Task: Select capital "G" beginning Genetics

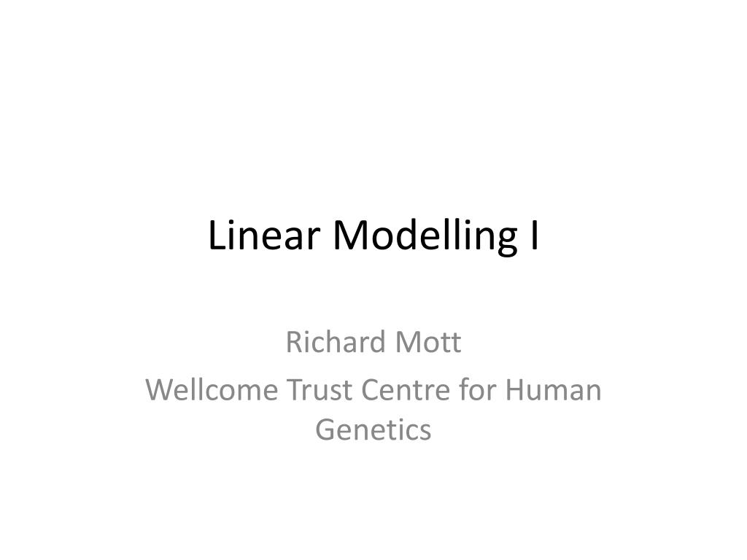Action: 326,430
